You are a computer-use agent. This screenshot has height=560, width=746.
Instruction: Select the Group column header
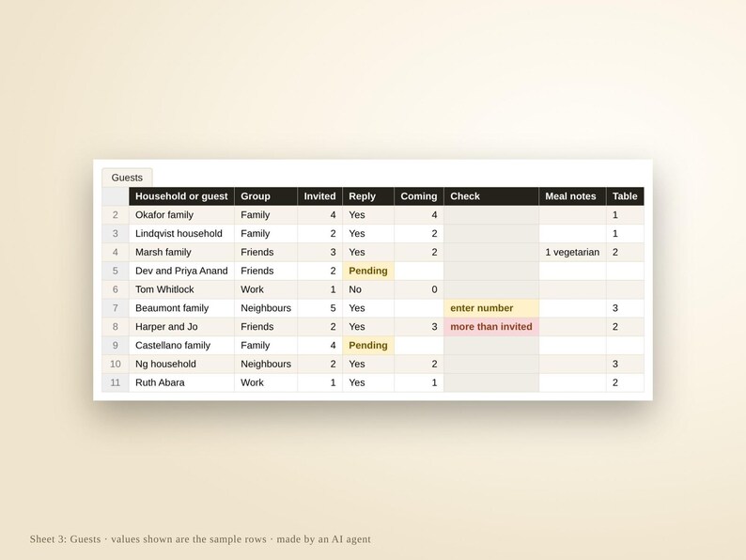tap(266, 196)
